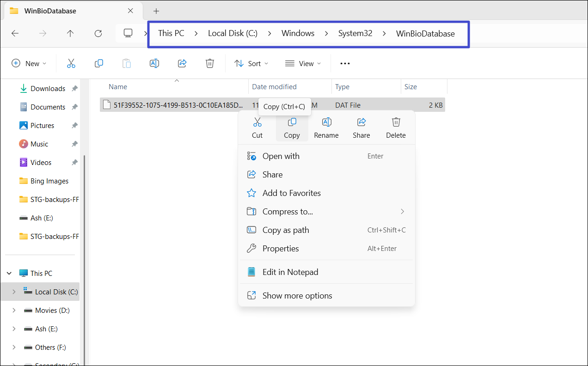
Task: Click System32 in the address breadcrumb
Action: [355, 33]
